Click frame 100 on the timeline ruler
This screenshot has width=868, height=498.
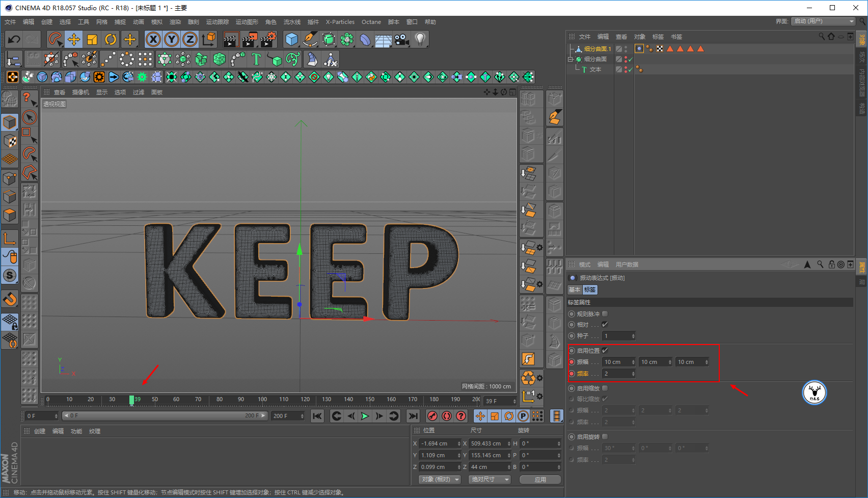[x=262, y=400]
